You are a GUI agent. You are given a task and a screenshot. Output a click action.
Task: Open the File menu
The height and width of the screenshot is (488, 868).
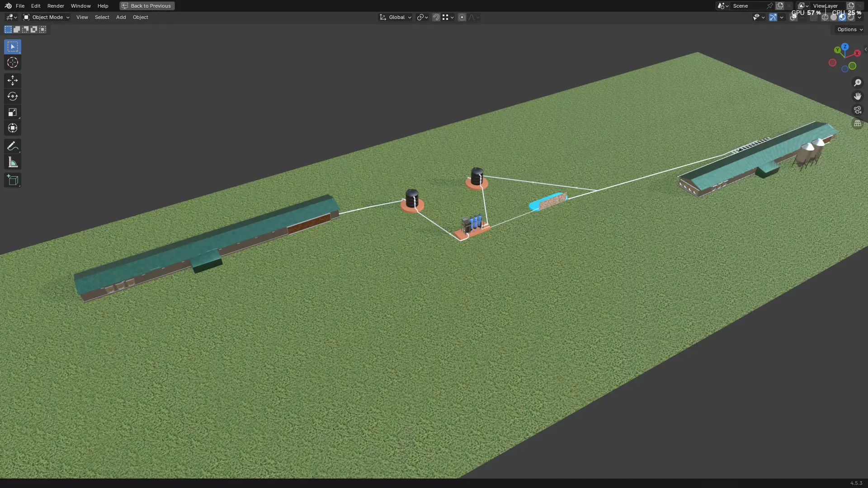20,6
